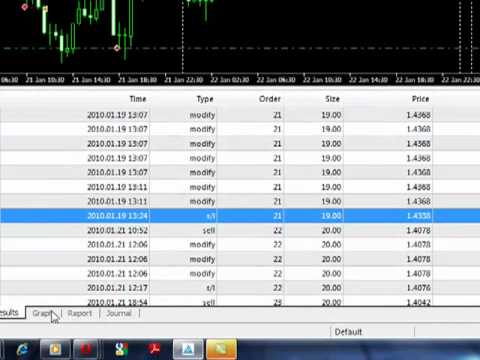Click 'sell' type in the 10:52 row

(209, 230)
